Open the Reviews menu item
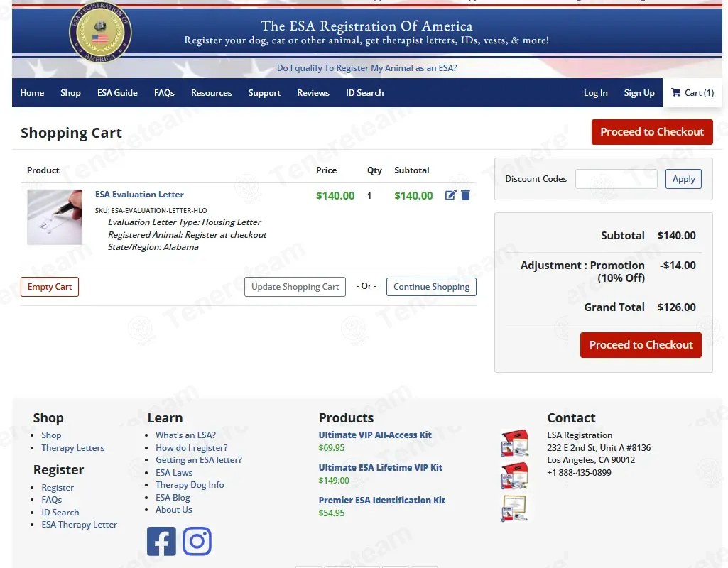 [313, 93]
